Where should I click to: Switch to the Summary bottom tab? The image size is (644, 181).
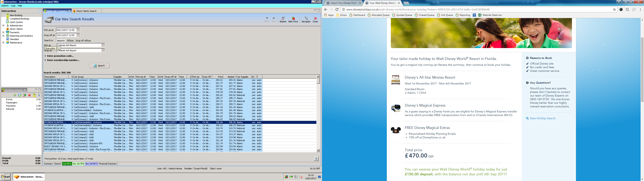coord(48,164)
